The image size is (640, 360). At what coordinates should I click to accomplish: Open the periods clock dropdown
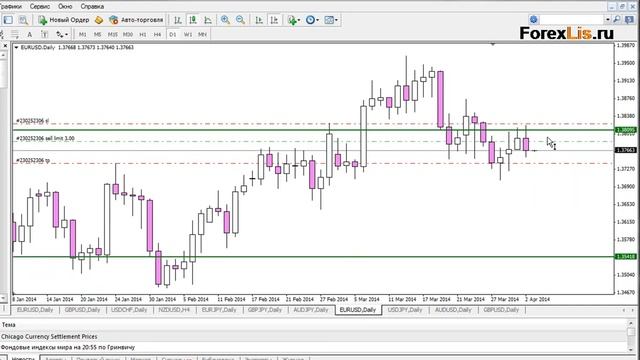click(x=312, y=20)
